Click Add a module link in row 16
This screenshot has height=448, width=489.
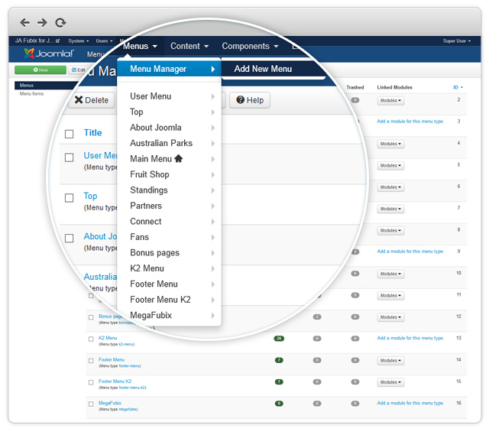410,403
